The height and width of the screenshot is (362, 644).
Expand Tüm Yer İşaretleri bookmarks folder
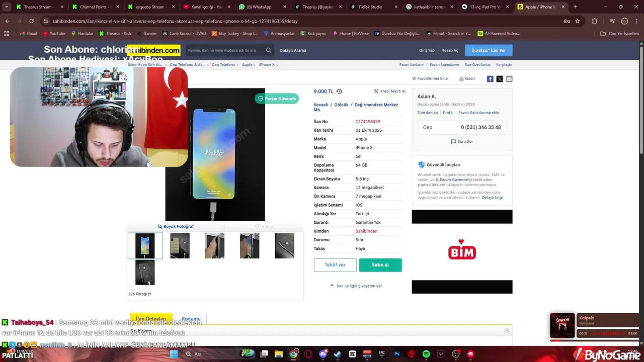(620, 33)
